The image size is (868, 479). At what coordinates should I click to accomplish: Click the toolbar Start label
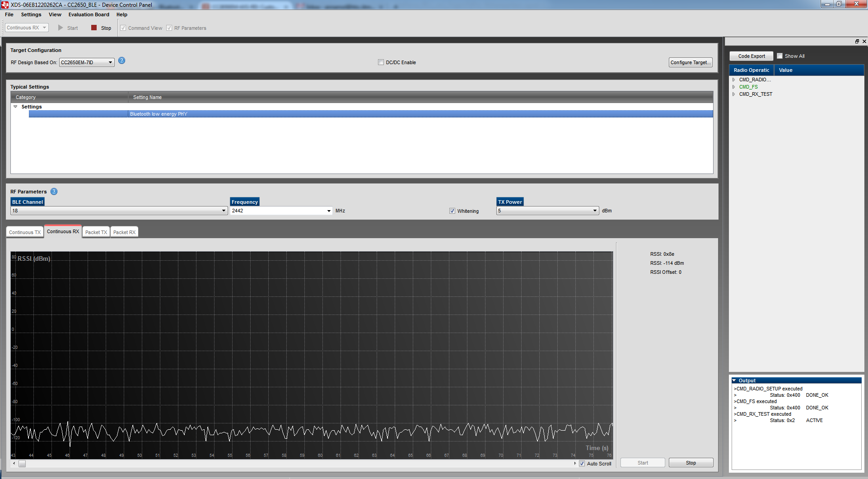[x=73, y=28]
